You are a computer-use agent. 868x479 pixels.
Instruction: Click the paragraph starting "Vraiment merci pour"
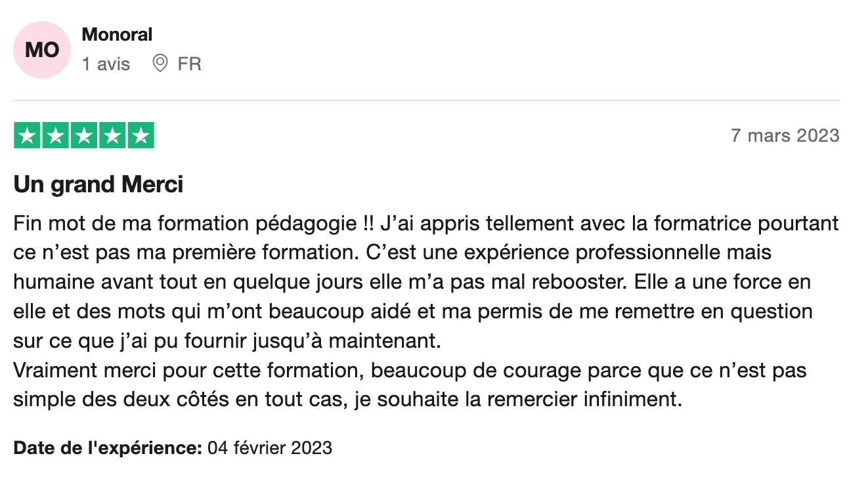[x=410, y=385]
